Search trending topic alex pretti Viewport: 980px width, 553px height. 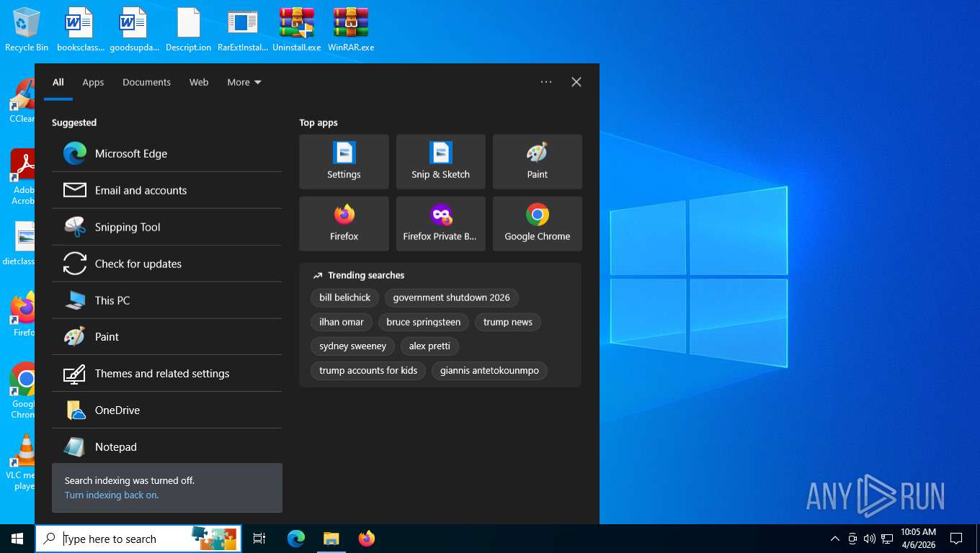pos(429,346)
